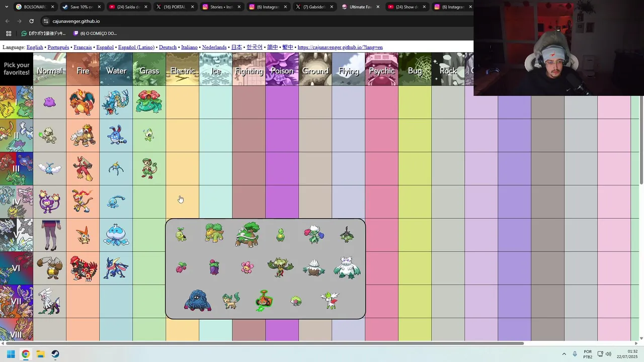The image size is (644, 362).
Task: Select the blue Tangrowth sprite
Action: (198, 301)
